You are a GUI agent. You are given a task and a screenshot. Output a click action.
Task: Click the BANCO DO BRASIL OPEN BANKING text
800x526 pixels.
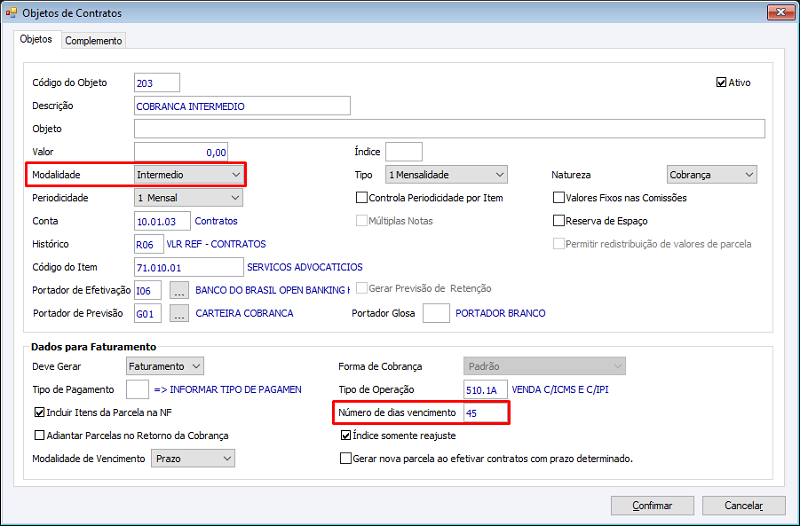(272, 290)
